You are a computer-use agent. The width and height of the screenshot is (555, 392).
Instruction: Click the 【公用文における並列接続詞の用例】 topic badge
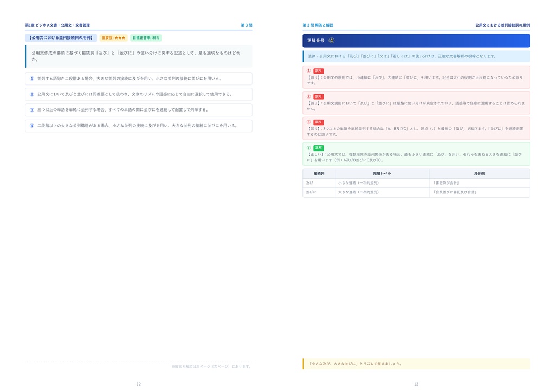tap(61, 37)
